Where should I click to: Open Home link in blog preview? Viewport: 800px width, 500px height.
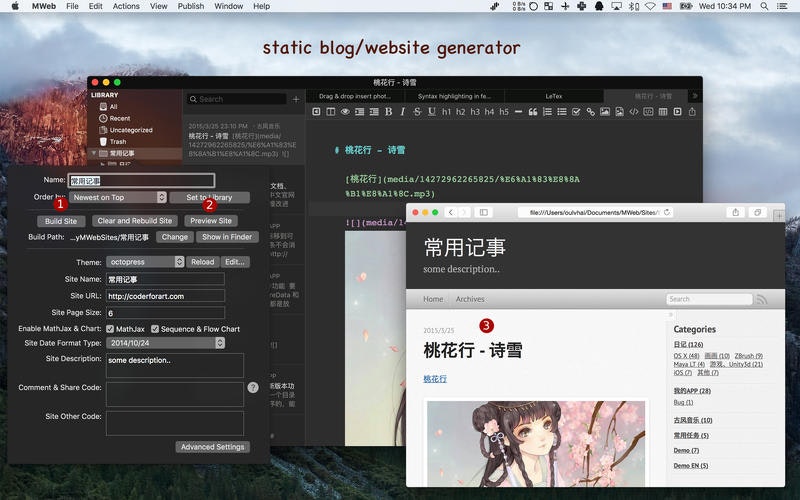433,299
